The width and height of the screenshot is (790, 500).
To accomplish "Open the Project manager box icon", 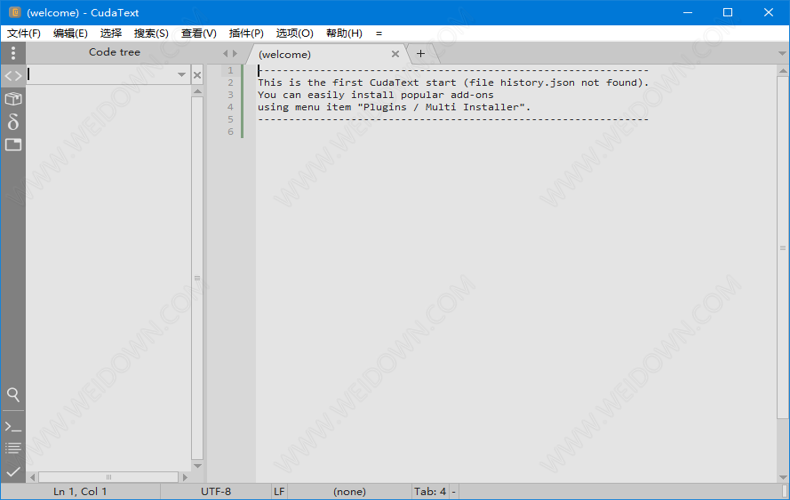I will (13, 99).
